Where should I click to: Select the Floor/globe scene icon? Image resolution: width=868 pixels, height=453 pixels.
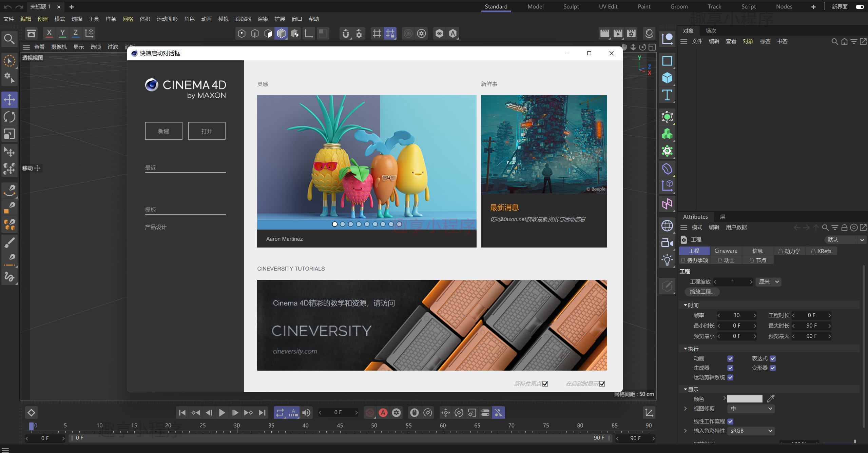click(x=667, y=225)
